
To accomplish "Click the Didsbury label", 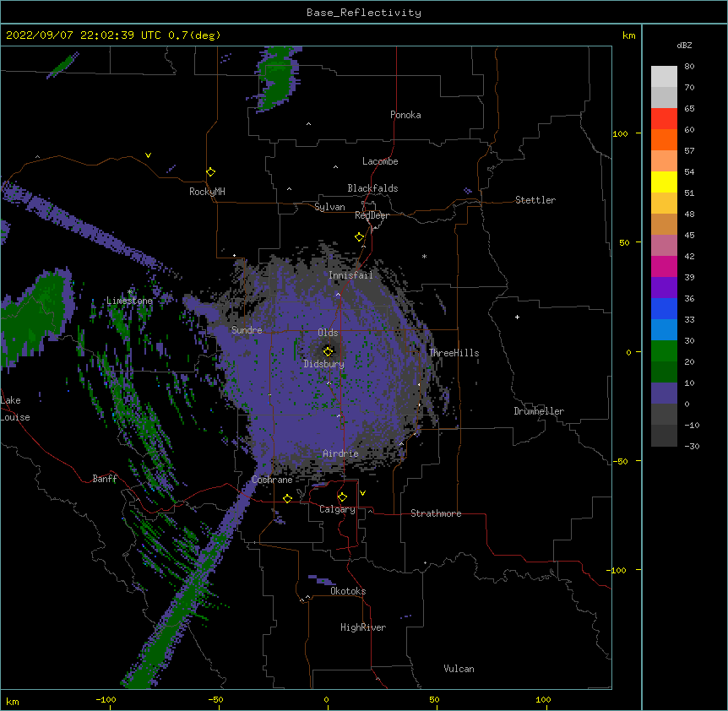I will coord(324,364).
